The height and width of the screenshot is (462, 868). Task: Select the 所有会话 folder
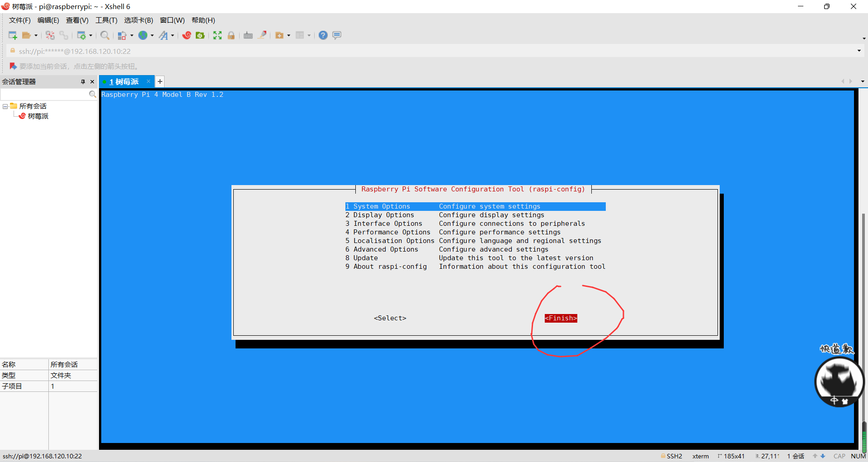click(x=33, y=106)
